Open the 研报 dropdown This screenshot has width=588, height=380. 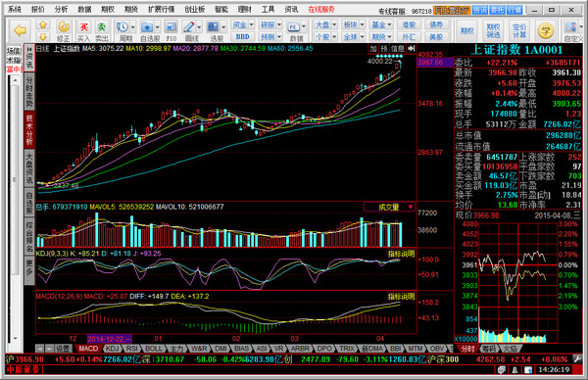271,24
